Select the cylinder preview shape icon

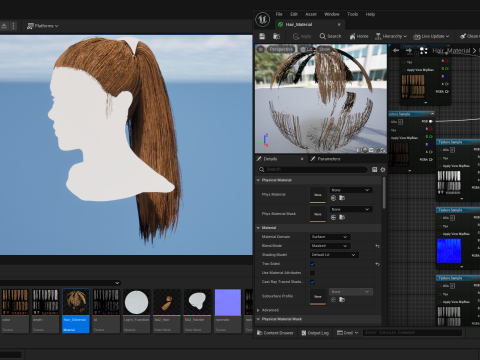[x=359, y=150]
